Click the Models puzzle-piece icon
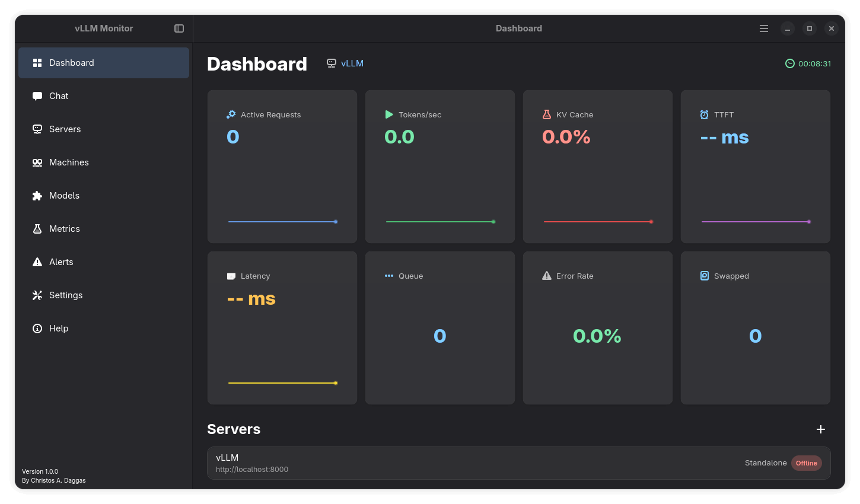860x504 pixels. tap(37, 196)
